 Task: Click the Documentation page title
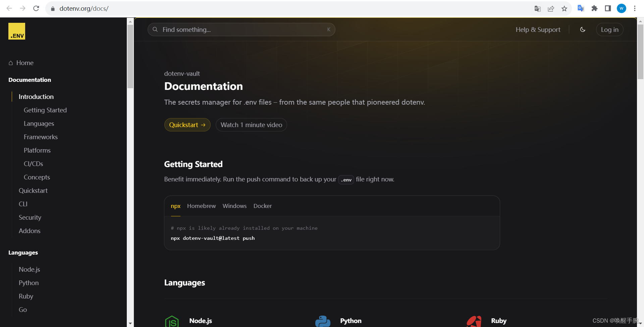[203, 86]
